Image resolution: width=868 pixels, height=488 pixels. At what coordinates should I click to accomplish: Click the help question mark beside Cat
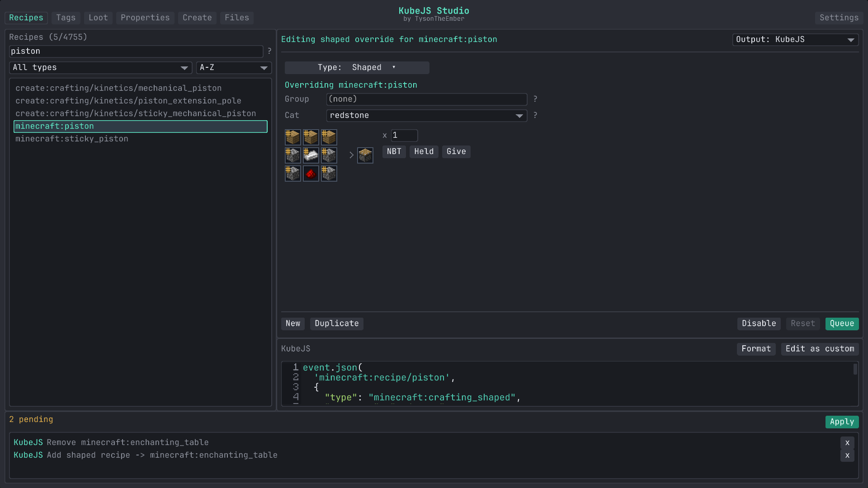[535, 115]
